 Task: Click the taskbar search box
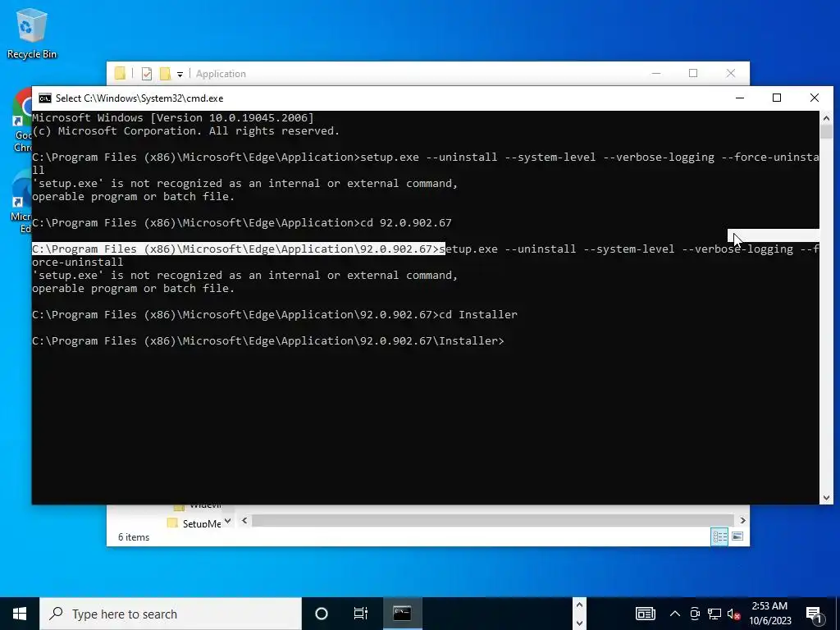[171, 614]
